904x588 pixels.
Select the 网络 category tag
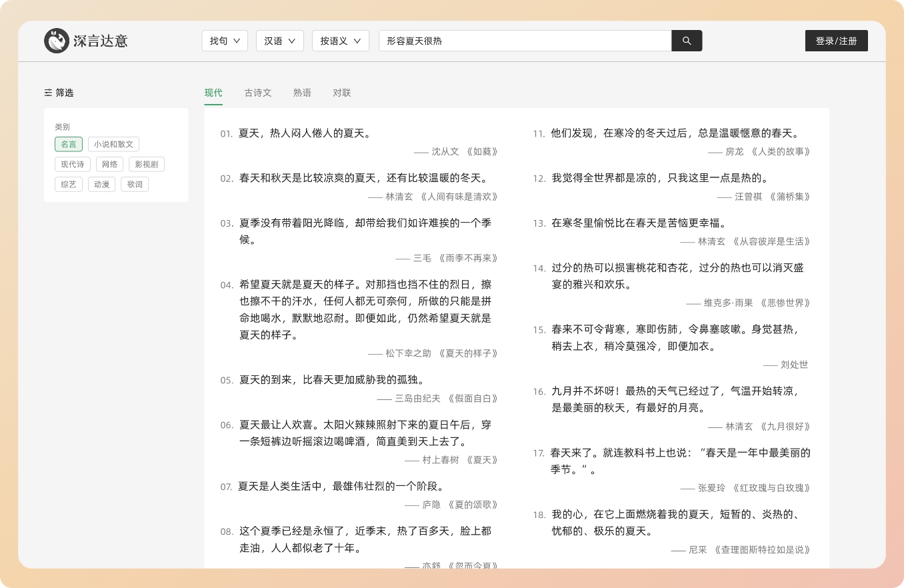109,164
